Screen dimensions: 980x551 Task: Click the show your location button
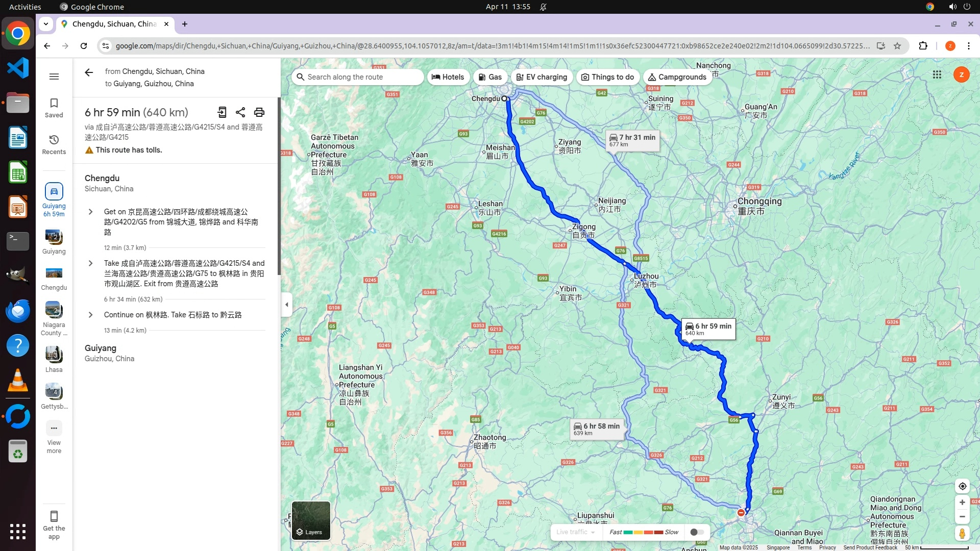point(962,486)
